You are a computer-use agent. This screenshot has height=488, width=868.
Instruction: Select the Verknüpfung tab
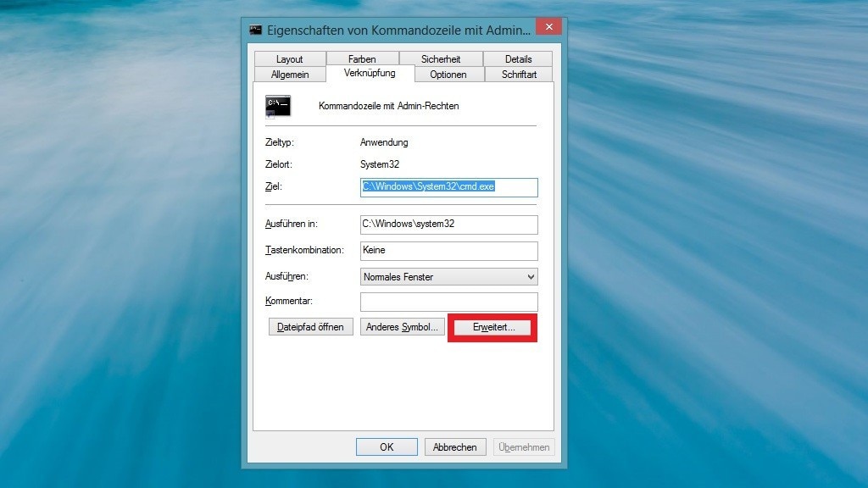pos(370,74)
